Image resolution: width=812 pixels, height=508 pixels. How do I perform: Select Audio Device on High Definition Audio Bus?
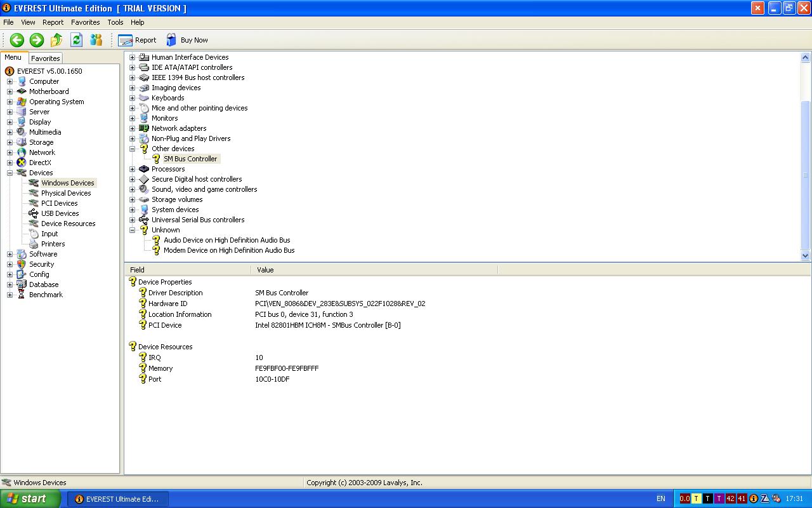227,240
